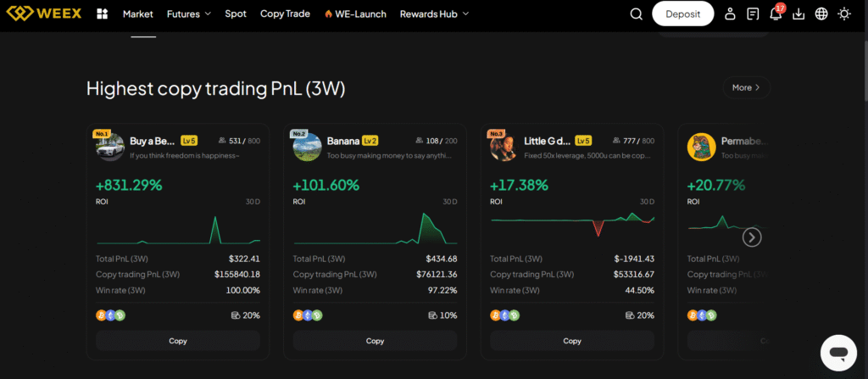868x379 pixels.
Task: Click the Lv2 badge on Banana
Action: point(370,141)
